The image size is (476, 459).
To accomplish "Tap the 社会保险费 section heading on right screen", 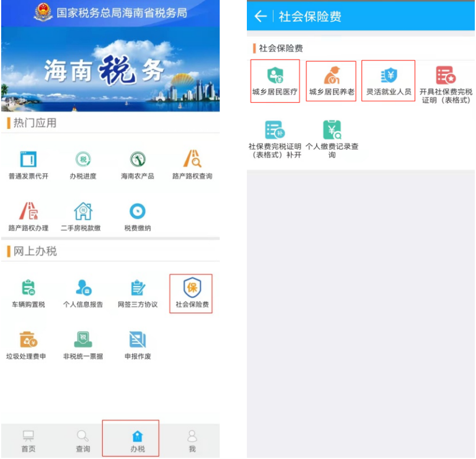I will click(x=281, y=48).
